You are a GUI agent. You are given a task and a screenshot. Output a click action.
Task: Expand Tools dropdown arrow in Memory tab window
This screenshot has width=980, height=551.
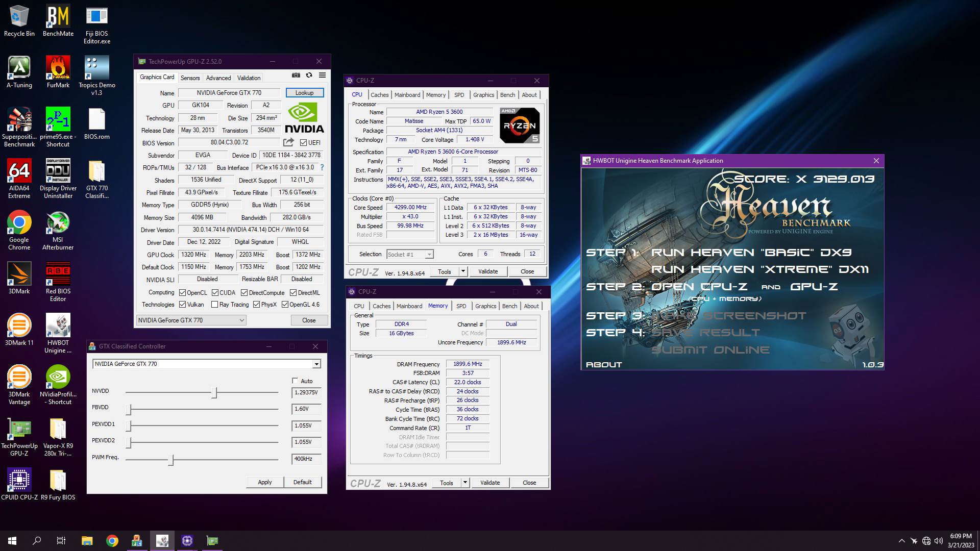pyautogui.click(x=465, y=483)
